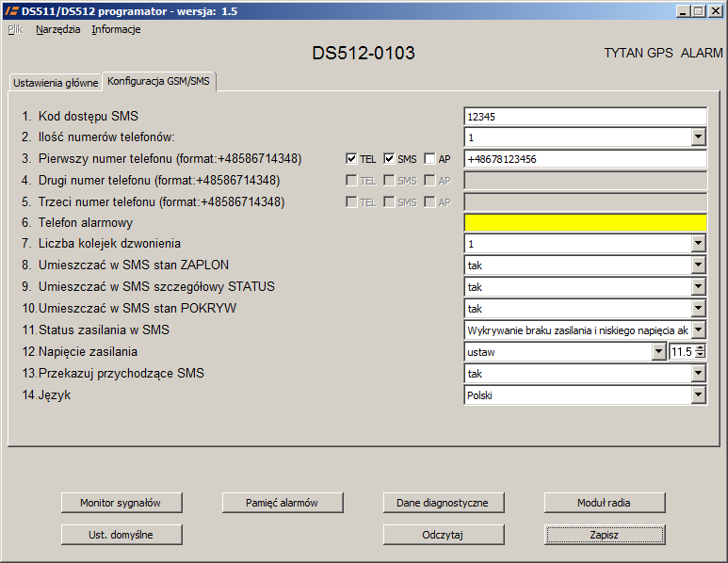Click Moduł radia button
This screenshot has height=563, width=728.
tap(605, 503)
